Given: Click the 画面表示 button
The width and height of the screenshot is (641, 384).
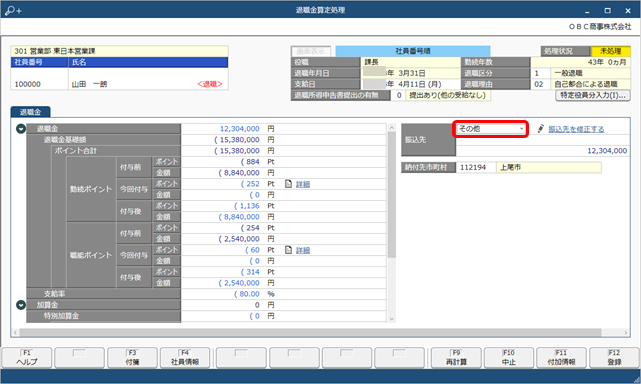Looking at the screenshot, I should pos(311,51).
